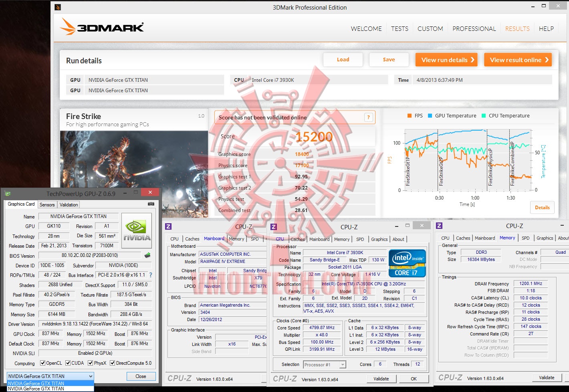Click the Details button under the graph
Image resolution: width=569 pixels, height=392 pixels.
(542, 207)
